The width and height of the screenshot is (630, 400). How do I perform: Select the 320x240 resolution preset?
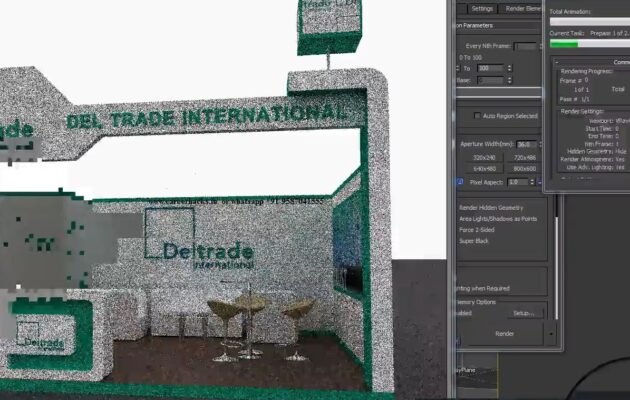(x=484, y=157)
